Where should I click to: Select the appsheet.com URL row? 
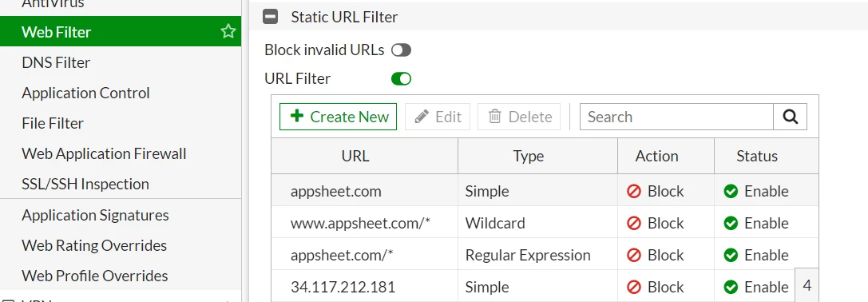545,191
